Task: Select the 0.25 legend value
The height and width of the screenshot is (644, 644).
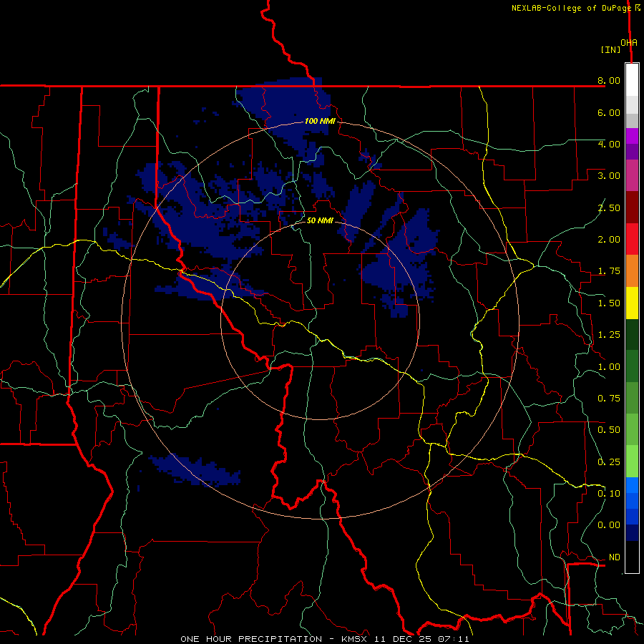Action: coord(609,462)
